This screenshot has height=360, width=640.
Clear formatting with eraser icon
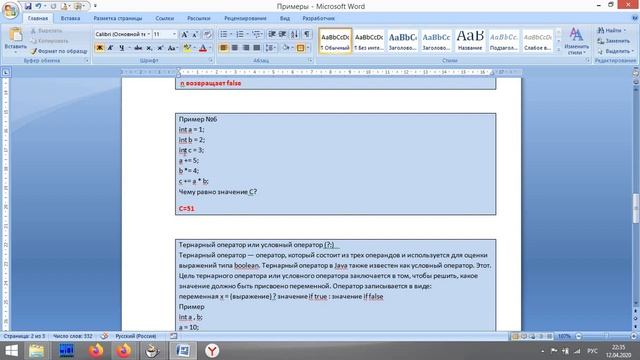tap(208, 34)
